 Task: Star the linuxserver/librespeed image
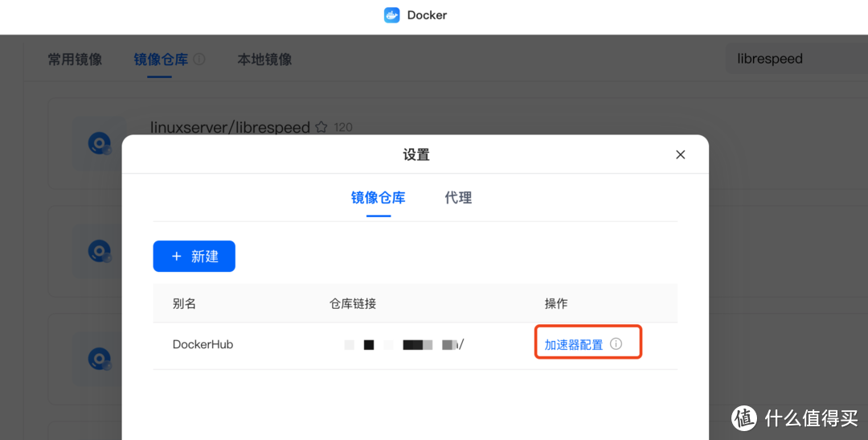(x=321, y=127)
